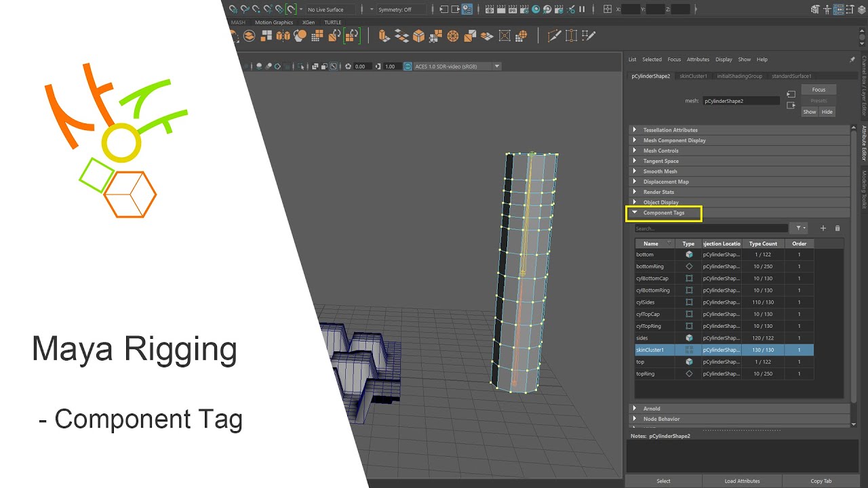Open the Render View clapperboard icon
This screenshot has height=488, width=868.
(x=490, y=9)
